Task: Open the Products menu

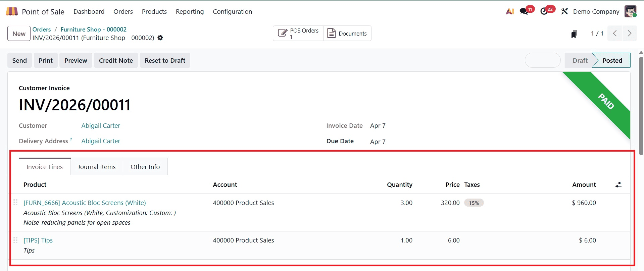Action: point(154,11)
